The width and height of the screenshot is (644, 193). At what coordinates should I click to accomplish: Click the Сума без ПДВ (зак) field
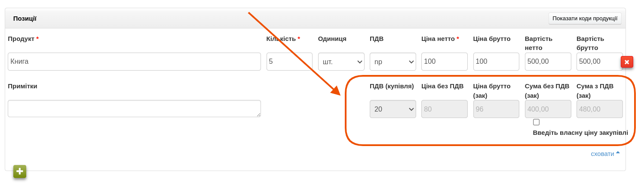click(548, 109)
